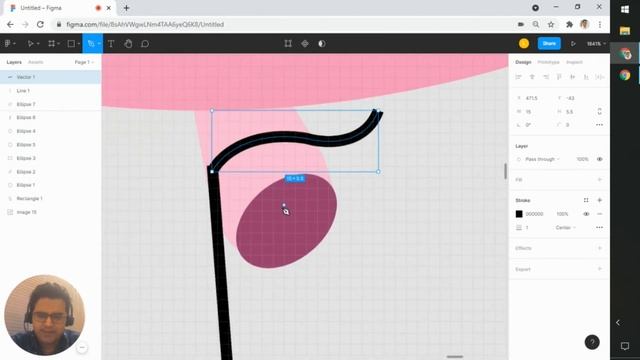Click the Edit Object toolbar icon
Viewport: 640px width, 360px height.
288,44
